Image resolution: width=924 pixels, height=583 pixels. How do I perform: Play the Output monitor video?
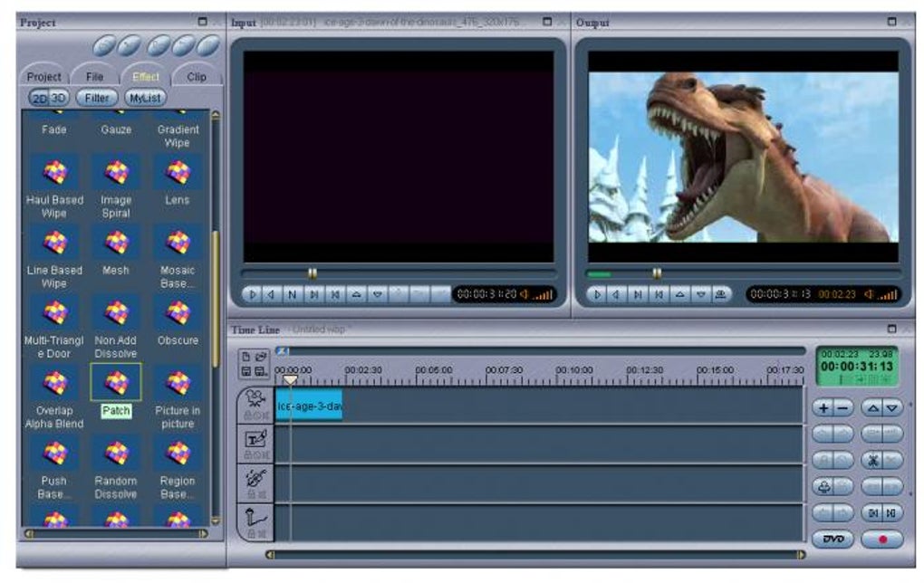pyautogui.click(x=596, y=294)
